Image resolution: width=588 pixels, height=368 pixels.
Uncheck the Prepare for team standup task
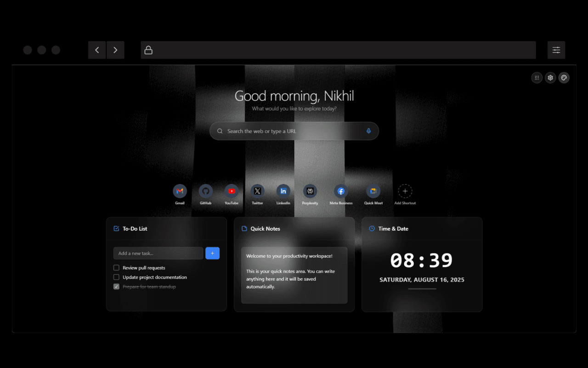coord(116,287)
